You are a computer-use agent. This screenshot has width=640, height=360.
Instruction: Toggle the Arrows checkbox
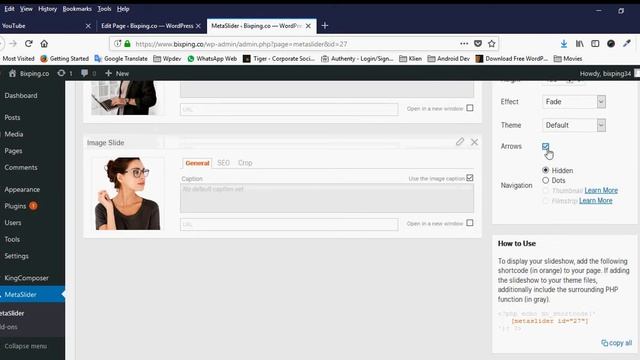(546, 146)
